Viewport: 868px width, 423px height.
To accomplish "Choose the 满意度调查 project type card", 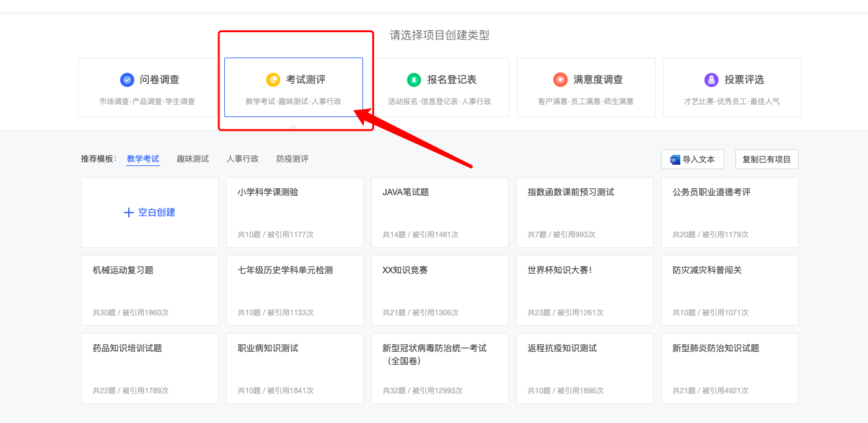I will point(586,87).
